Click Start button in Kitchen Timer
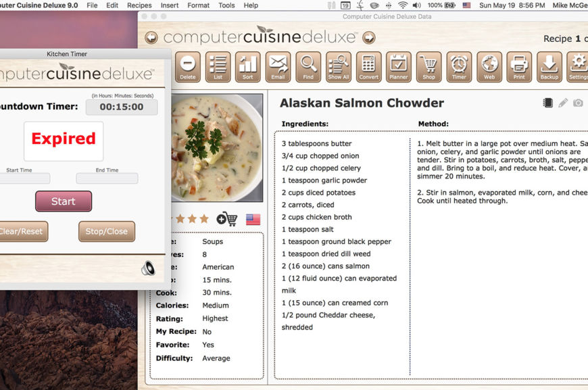Image resolution: width=588 pixels, height=390 pixels. pos(64,201)
